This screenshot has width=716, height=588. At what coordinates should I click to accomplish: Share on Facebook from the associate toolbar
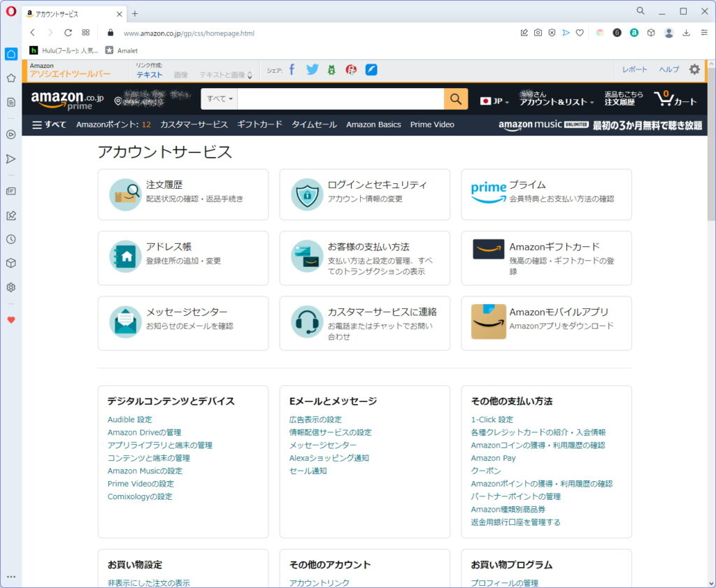(292, 69)
